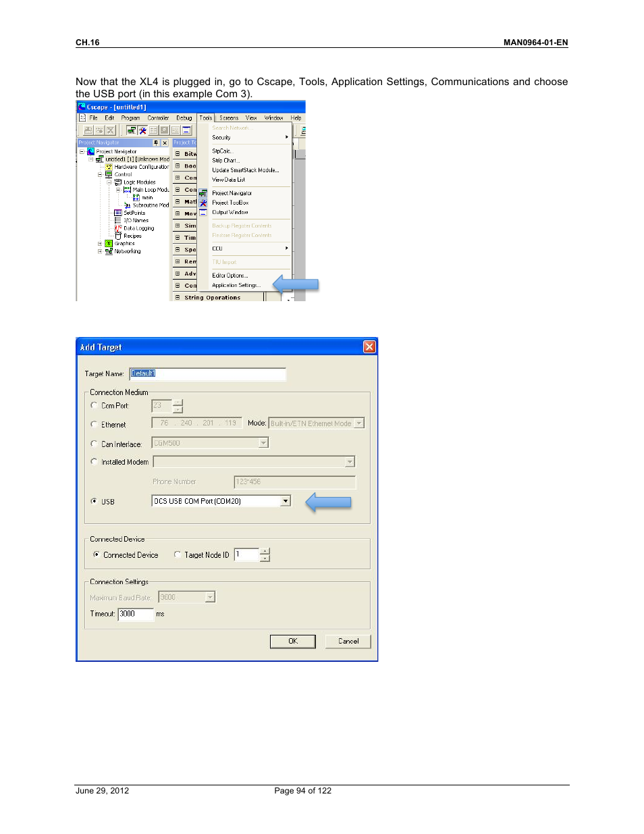This screenshot has height=834, width=644.
Task: Click the Target Name input field
Action: [x=207, y=373]
